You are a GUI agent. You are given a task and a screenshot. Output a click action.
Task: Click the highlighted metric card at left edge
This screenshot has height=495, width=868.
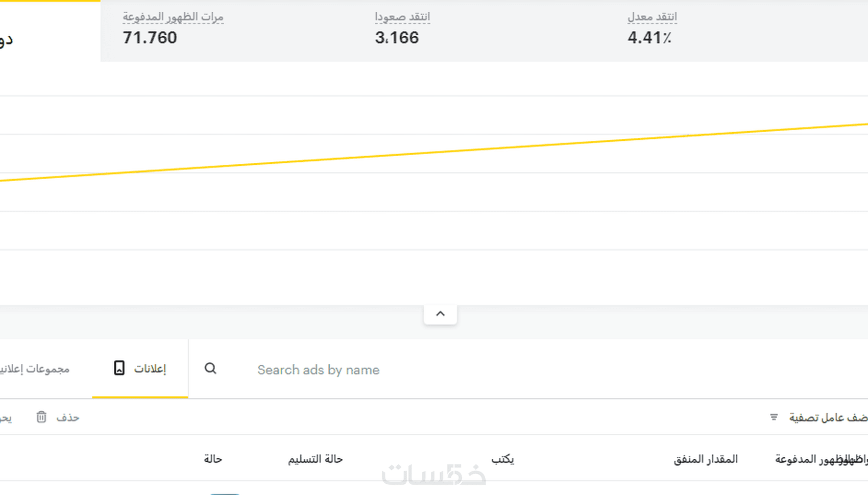coord(50,32)
